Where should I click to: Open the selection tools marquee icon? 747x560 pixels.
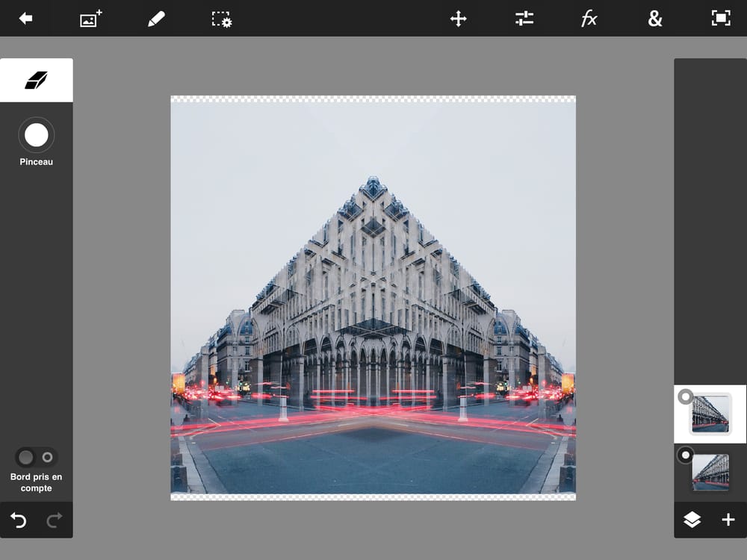pos(222,19)
